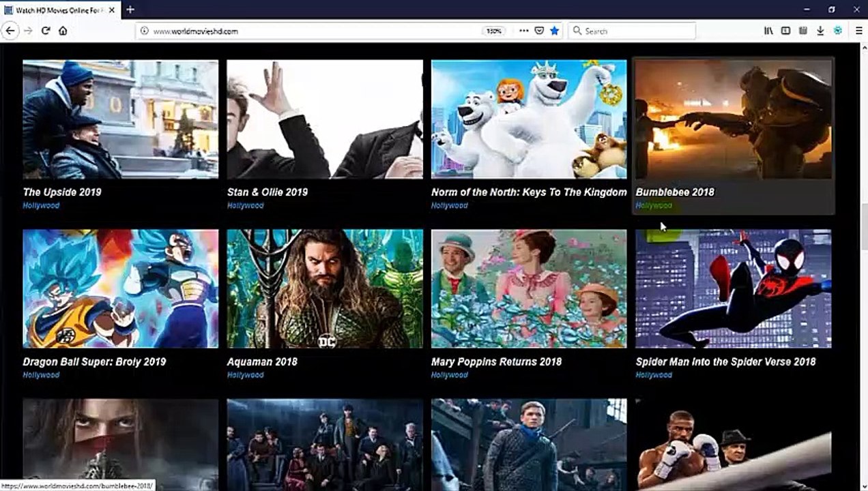Close the Watch HD Movies Online tab
The width and height of the screenshot is (868, 491).
click(113, 10)
